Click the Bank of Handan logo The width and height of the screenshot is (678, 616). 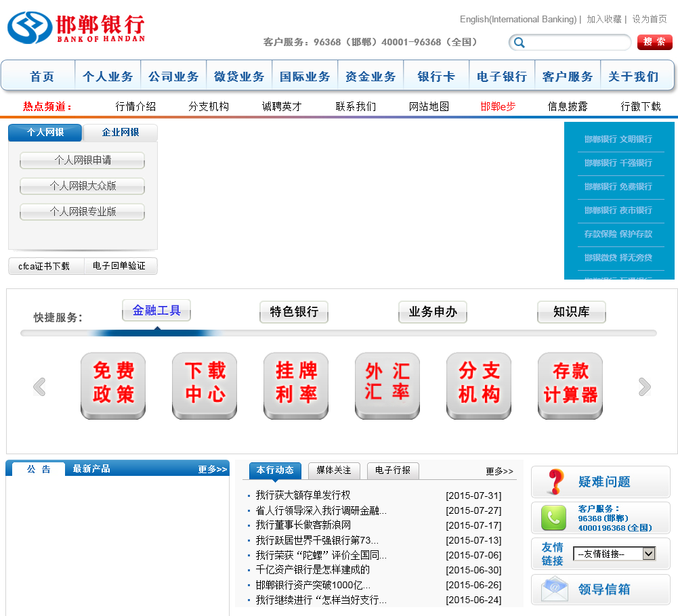click(x=76, y=28)
